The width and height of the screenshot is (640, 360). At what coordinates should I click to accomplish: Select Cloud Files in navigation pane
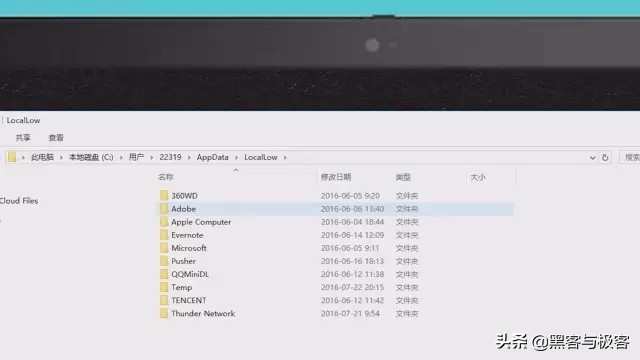point(19,201)
